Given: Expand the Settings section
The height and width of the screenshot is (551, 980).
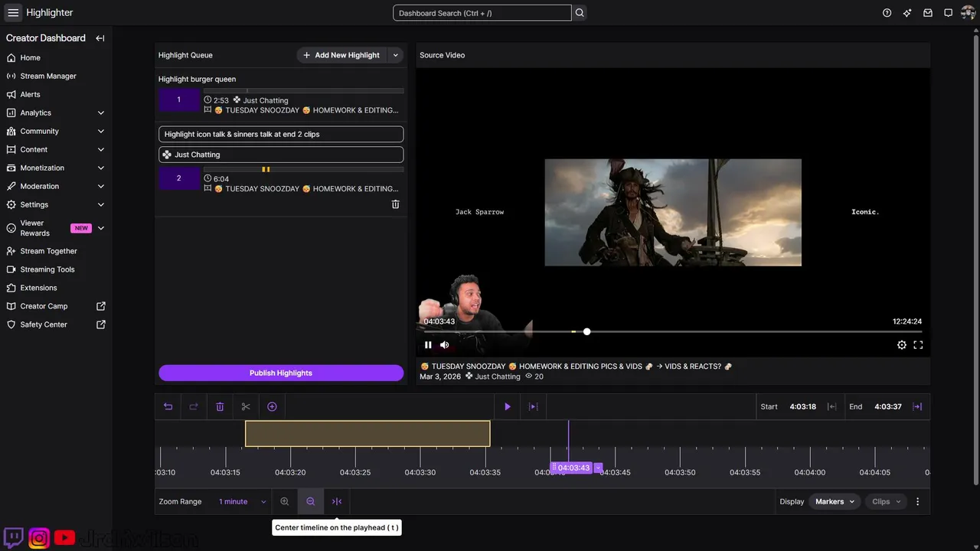Looking at the screenshot, I should pos(101,205).
